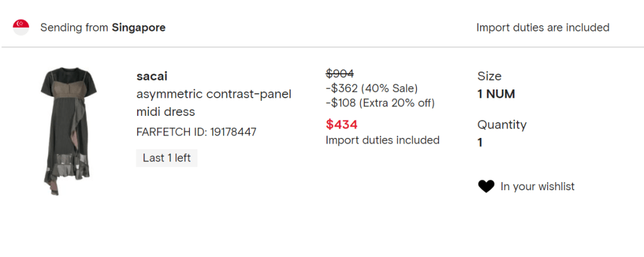Click the 'Import duties are included' header notice

tap(543, 28)
